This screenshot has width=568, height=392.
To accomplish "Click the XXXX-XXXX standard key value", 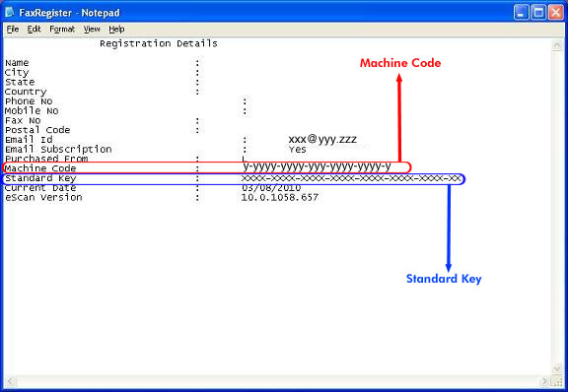I will tap(351, 178).
